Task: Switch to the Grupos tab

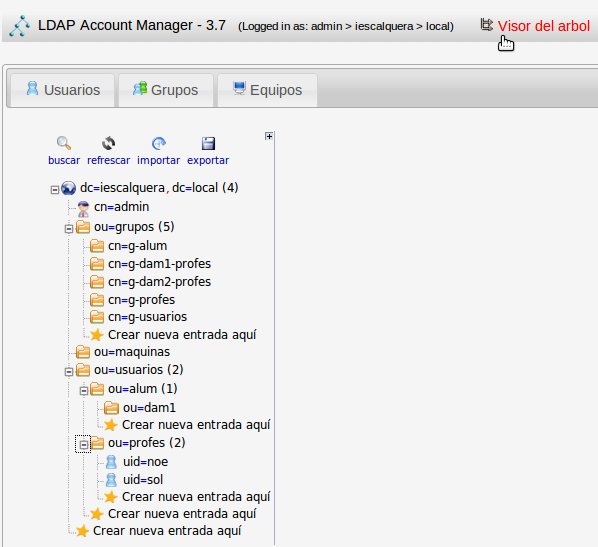Action: (166, 90)
